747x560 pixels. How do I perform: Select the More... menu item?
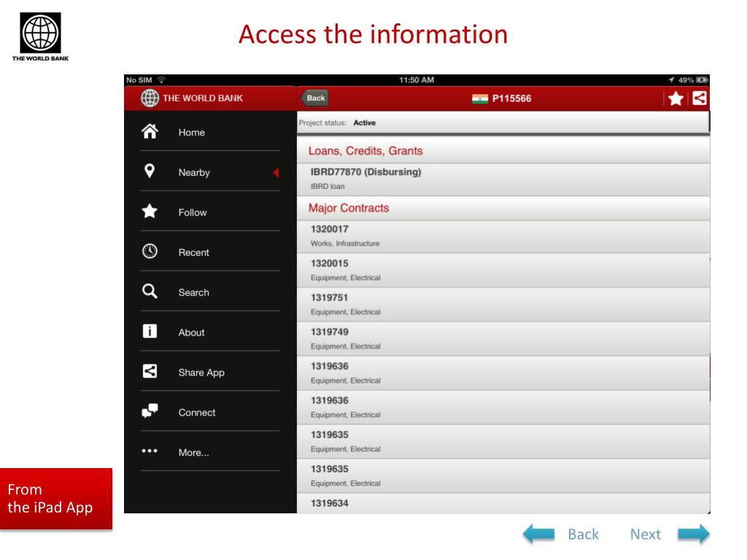(x=210, y=452)
